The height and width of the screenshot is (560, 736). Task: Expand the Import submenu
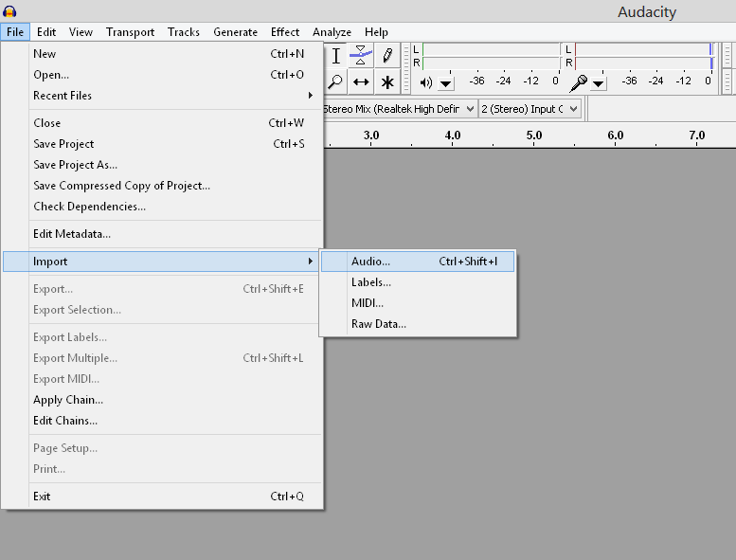(162, 262)
